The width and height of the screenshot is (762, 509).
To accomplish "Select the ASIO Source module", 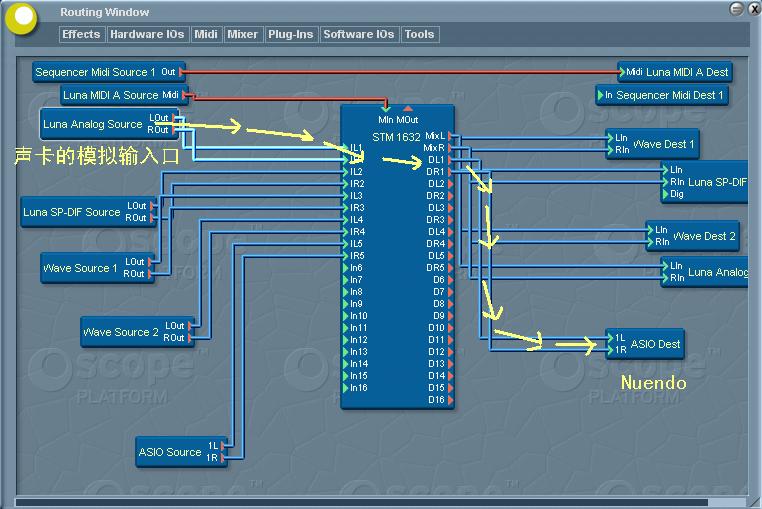I will (x=182, y=452).
